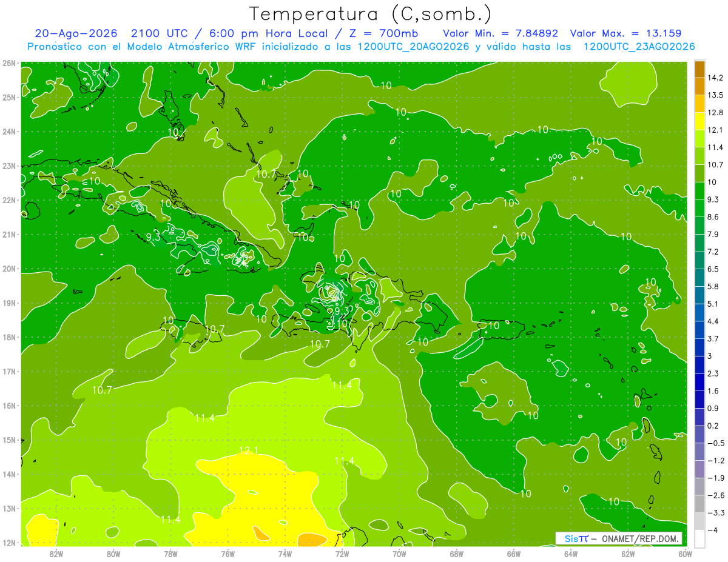This screenshot has height=562, width=728.
Task: Click the "0.9" colorbar label
Action: coord(713,408)
